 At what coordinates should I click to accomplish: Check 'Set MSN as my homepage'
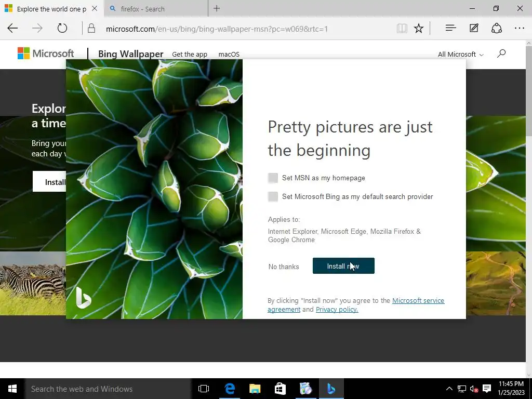click(x=273, y=178)
